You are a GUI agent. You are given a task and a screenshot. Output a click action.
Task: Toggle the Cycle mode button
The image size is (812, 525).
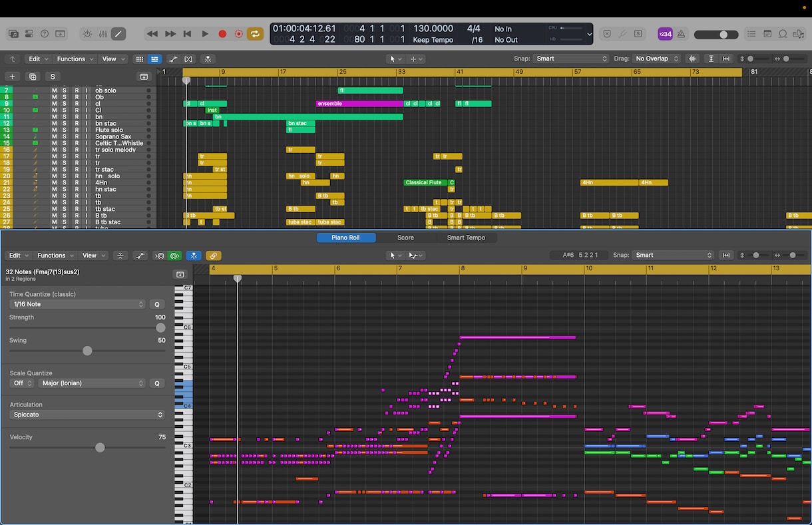point(255,34)
